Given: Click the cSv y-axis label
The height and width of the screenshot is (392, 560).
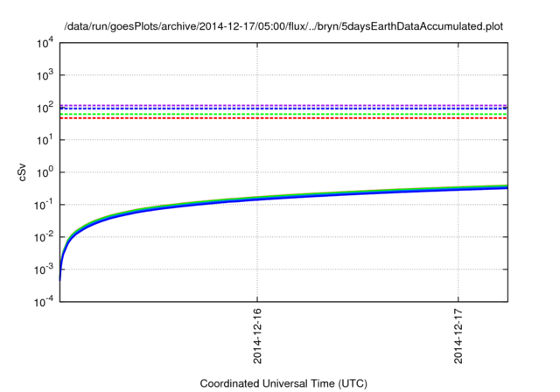Looking at the screenshot, I should [x=22, y=172].
